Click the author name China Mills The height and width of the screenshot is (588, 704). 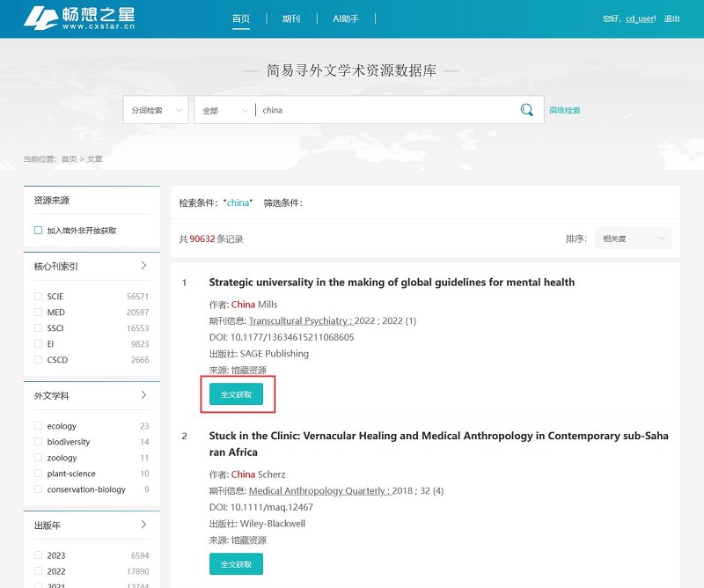[x=254, y=305]
